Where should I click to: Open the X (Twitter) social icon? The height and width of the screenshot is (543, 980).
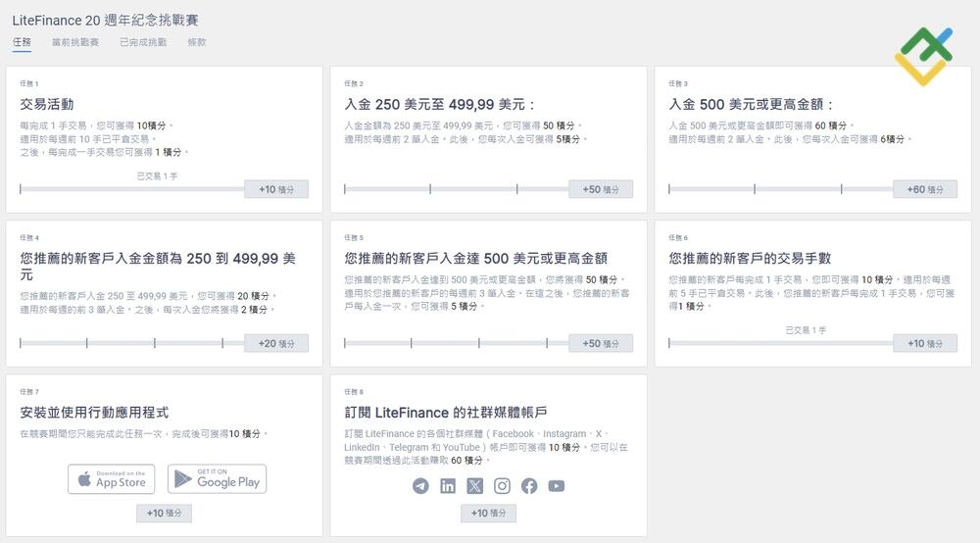(x=475, y=485)
